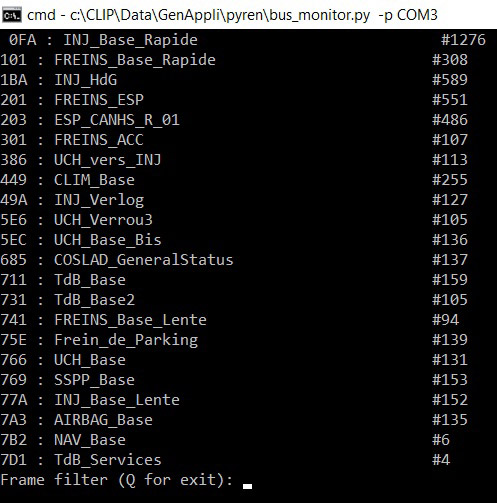
Task: Click the #107 counter value
Action: (450, 140)
